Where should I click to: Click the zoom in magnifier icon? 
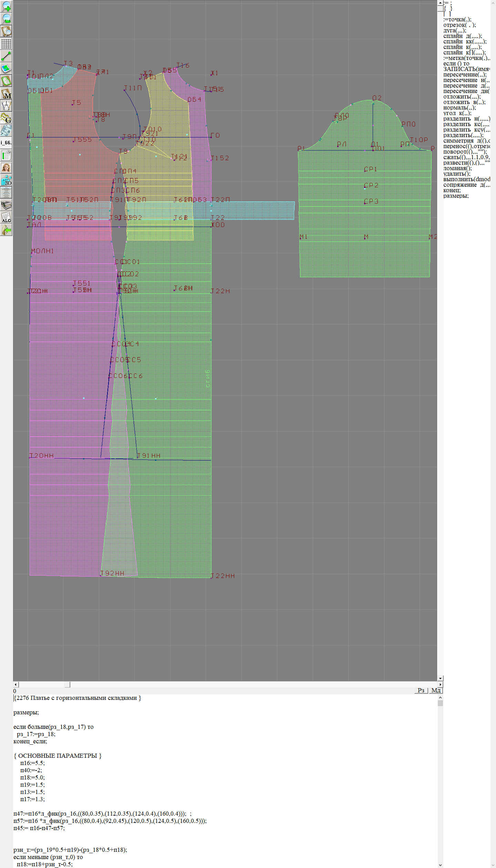tap(6, 6)
